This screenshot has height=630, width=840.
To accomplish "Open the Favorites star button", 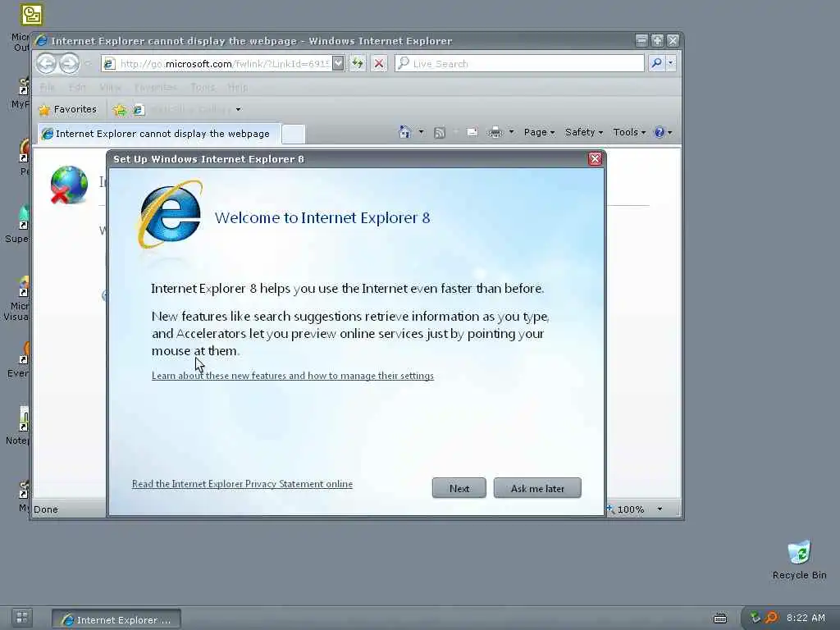I will pos(67,109).
